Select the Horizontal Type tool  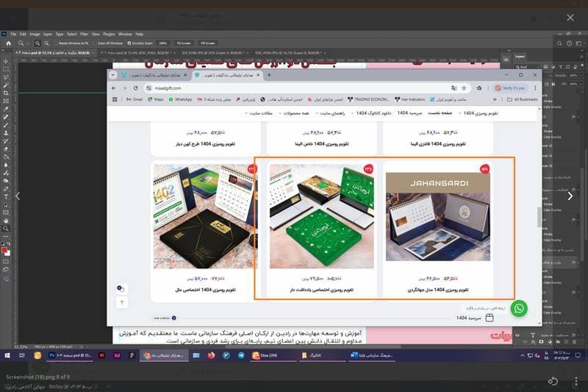click(6, 196)
